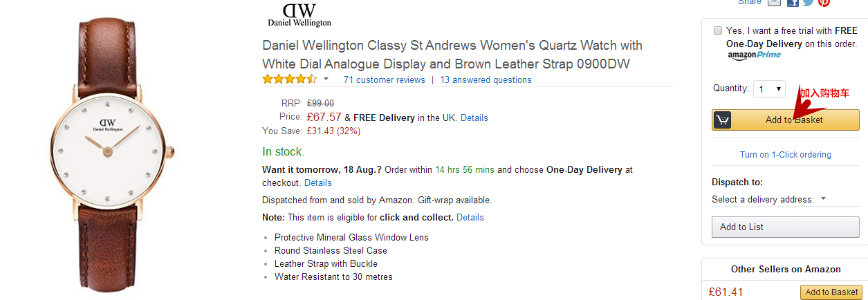Click the star rating icons
Viewport: 868px width, 300px height.
click(x=289, y=79)
